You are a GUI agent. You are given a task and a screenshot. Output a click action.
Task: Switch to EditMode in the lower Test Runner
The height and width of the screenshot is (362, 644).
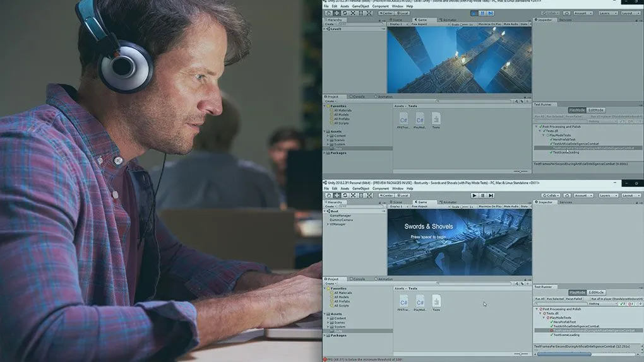pyautogui.click(x=596, y=293)
